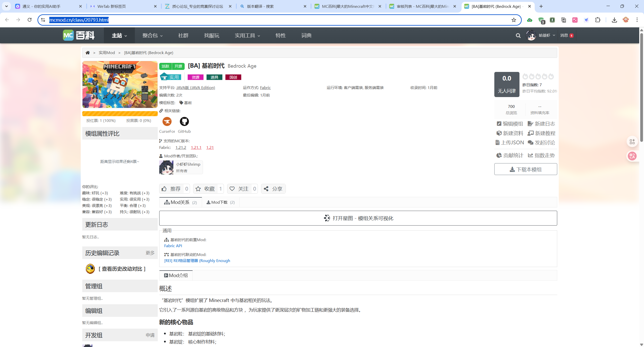Click 新建日志 option
The width and height of the screenshot is (644, 347).
(541, 124)
